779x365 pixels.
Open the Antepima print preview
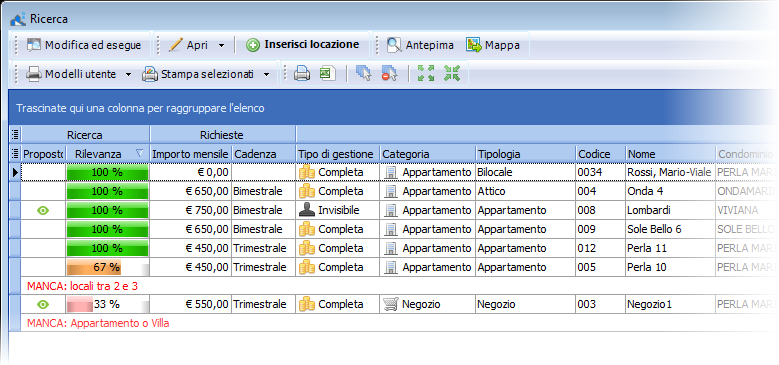(x=420, y=45)
